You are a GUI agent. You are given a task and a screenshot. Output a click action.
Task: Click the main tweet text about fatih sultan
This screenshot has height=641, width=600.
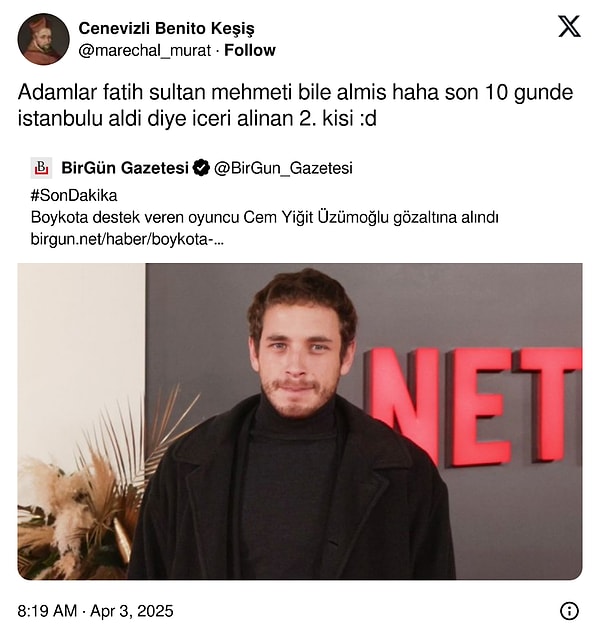tap(295, 105)
